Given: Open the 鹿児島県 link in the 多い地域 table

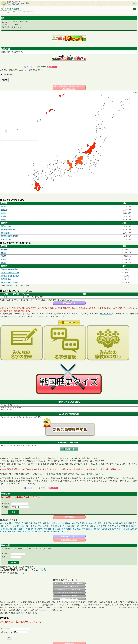Looking at the screenshot, I should coord(4,210).
